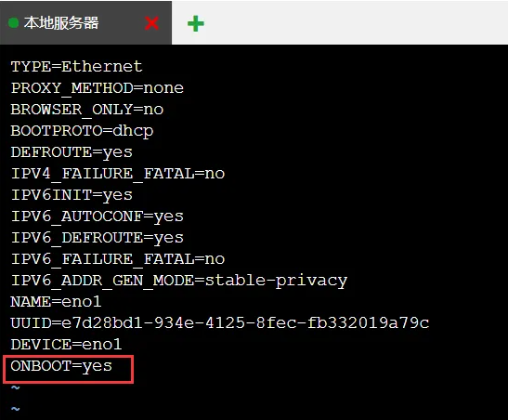This screenshot has height=420, width=508.
Task: Click the IPV6INIT=yes line
Action: point(72,196)
